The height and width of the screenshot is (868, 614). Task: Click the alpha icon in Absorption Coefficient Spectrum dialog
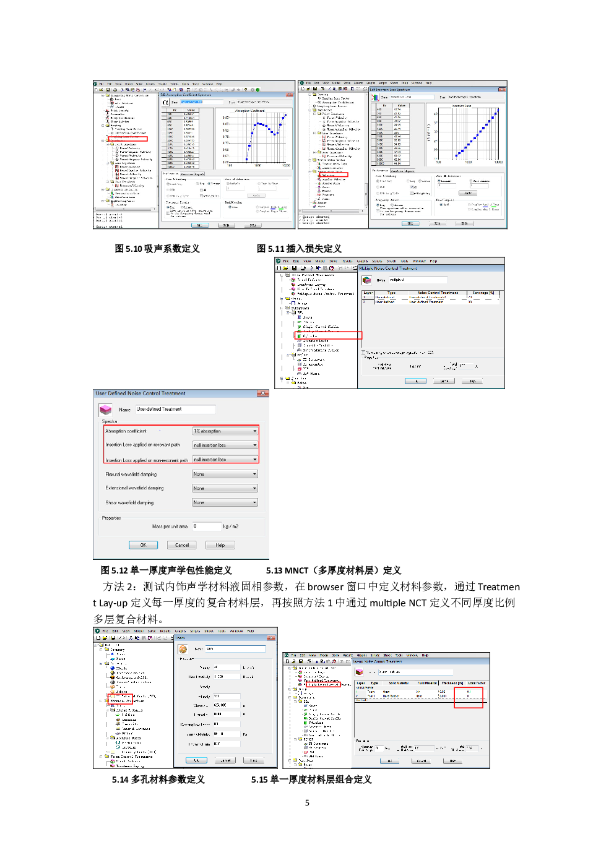coord(165,102)
